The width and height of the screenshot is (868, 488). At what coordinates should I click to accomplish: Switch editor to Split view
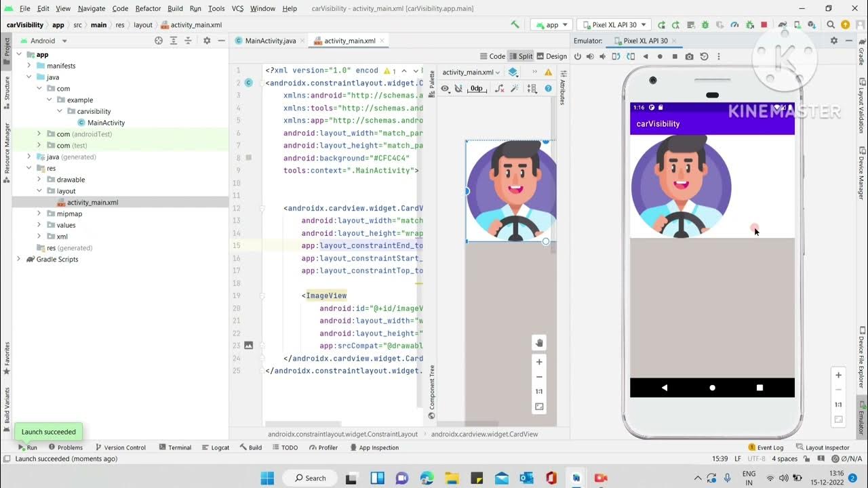click(x=521, y=56)
